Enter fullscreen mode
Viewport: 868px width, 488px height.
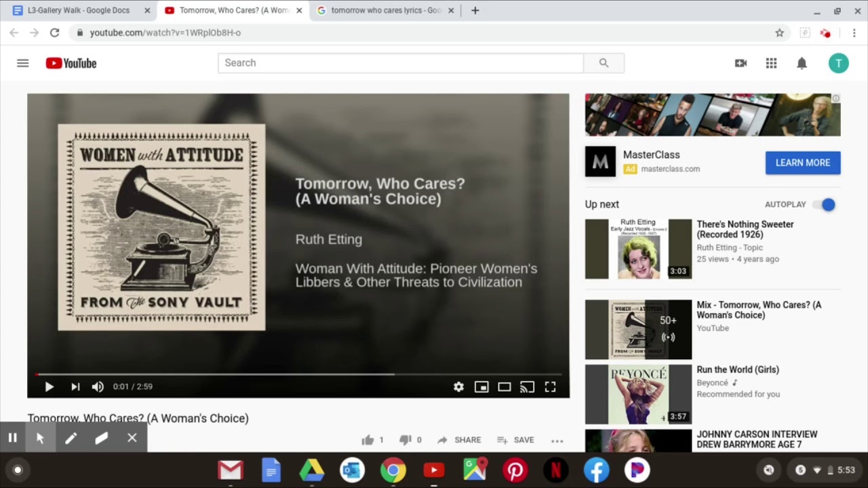click(x=550, y=386)
